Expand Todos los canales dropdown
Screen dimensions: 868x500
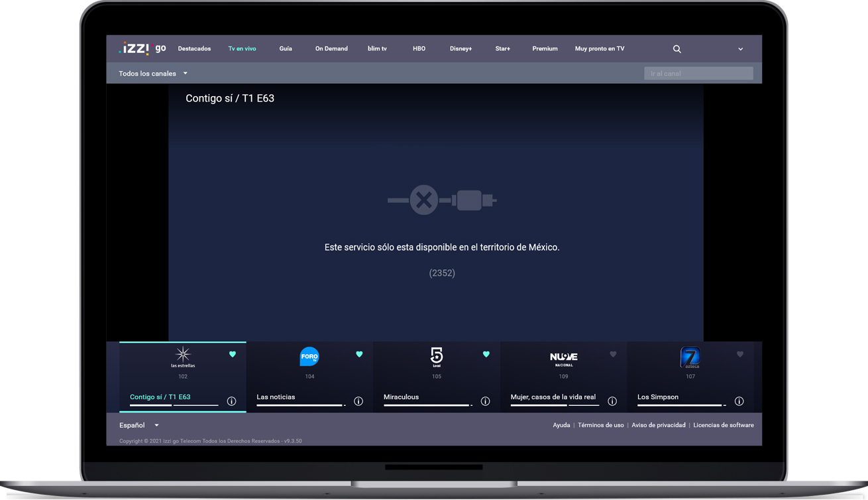[153, 74]
